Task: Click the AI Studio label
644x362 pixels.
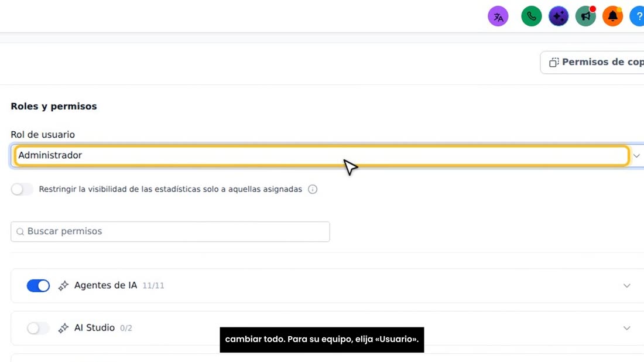Action: coord(94,327)
